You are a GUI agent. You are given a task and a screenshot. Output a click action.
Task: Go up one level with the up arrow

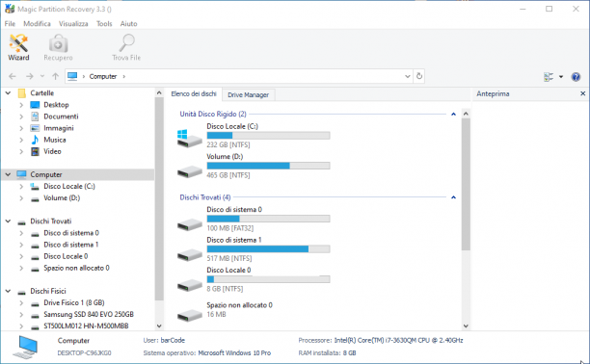(x=55, y=76)
